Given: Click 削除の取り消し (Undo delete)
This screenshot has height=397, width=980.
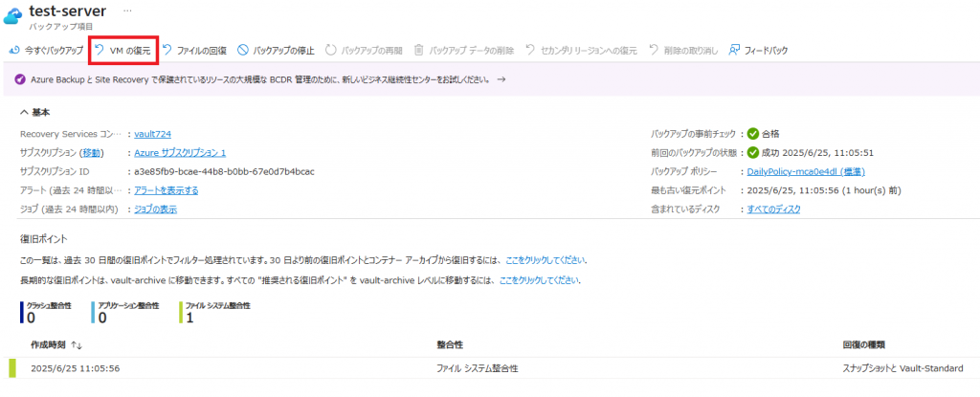Looking at the screenshot, I should coord(683,50).
